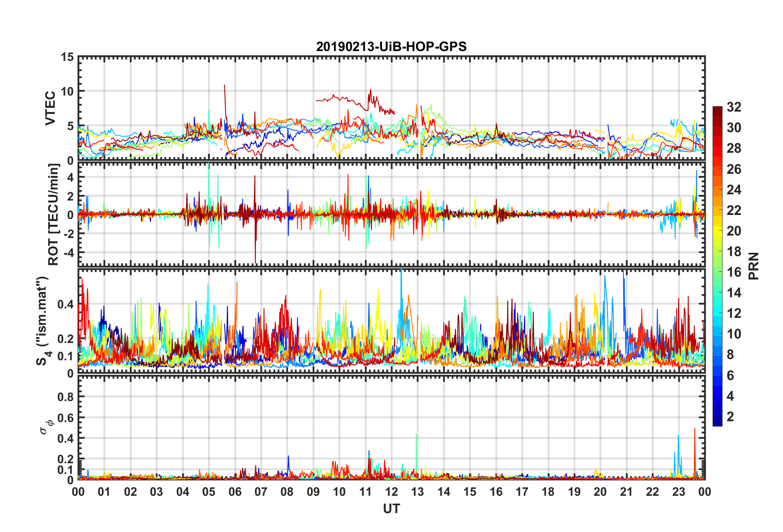The width and height of the screenshot is (783, 532).
Task: Select colorbar tick label 24
Action: pos(734,189)
